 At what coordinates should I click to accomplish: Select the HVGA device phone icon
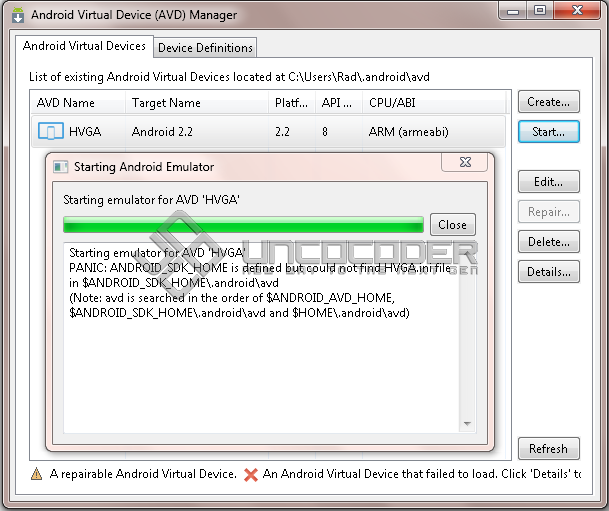50,131
